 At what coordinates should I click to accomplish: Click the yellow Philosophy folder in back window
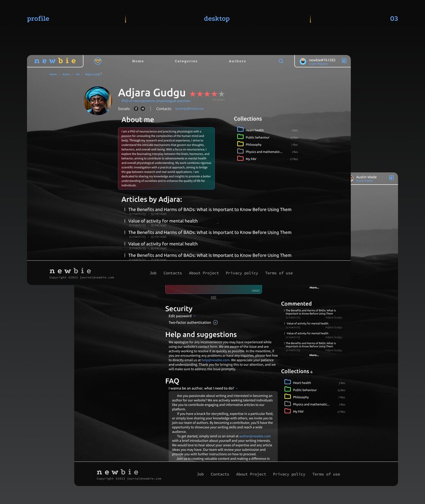click(x=288, y=397)
